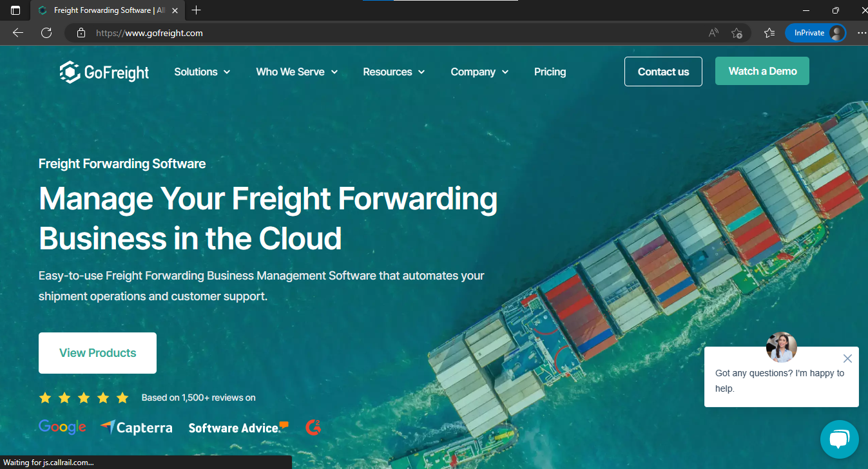Image resolution: width=868 pixels, height=469 pixels.
Task: Click the GoFreight logo
Action: [104, 72]
